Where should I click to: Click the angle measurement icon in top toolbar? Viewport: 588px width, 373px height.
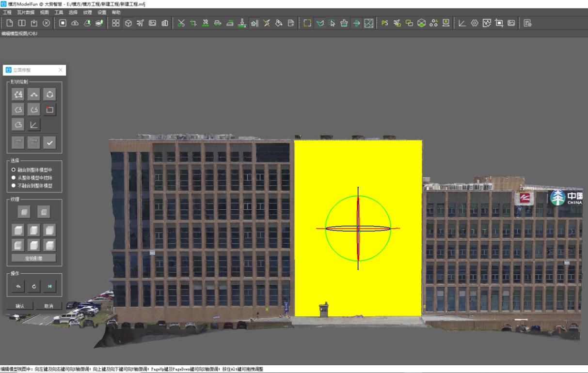pos(462,23)
